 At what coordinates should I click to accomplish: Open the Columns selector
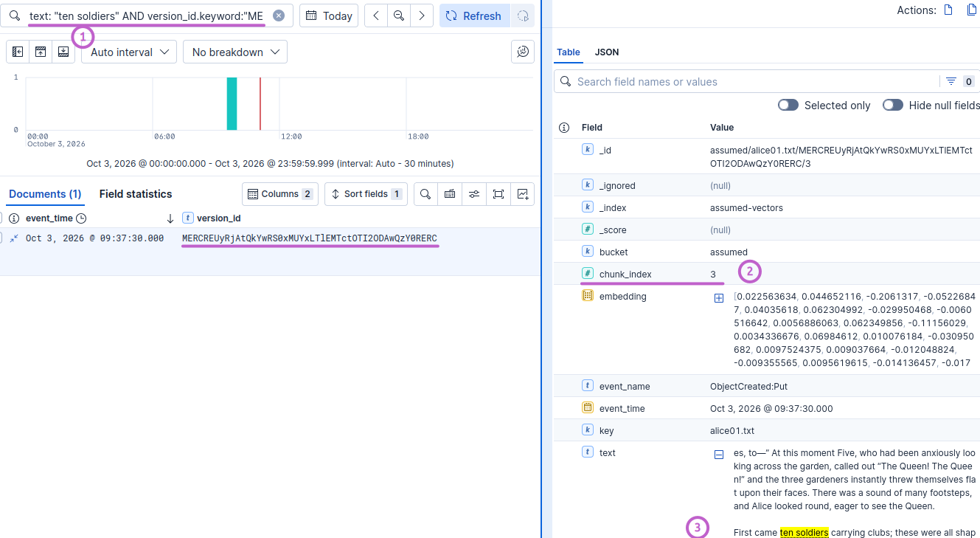click(280, 194)
